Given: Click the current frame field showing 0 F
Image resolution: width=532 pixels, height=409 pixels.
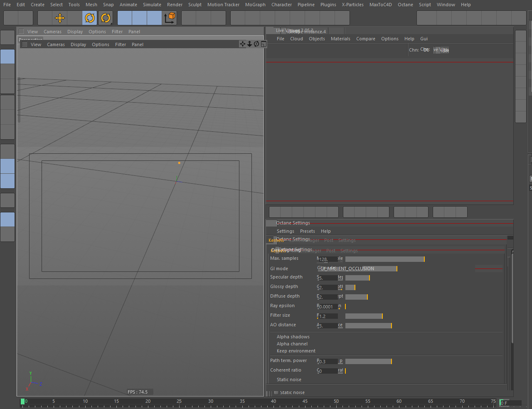Looking at the screenshot, I should coord(510,403).
